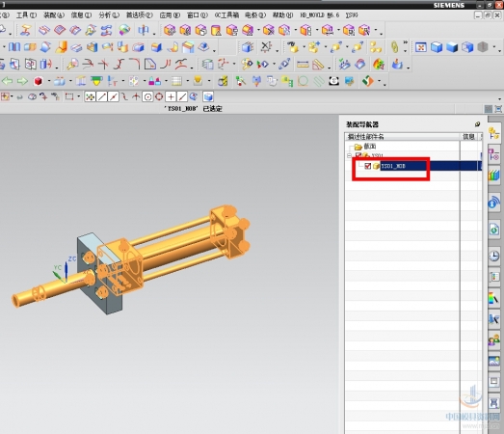Collapse the TS01 assembly tree node
This screenshot has height=434, width=504.
[x=350, y=156]
